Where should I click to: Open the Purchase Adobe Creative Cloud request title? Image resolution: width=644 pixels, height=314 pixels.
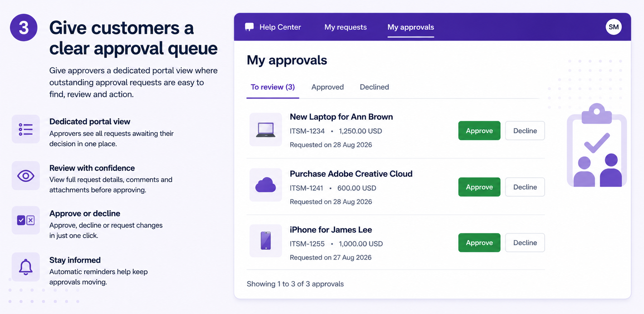(x=351, y=174)
